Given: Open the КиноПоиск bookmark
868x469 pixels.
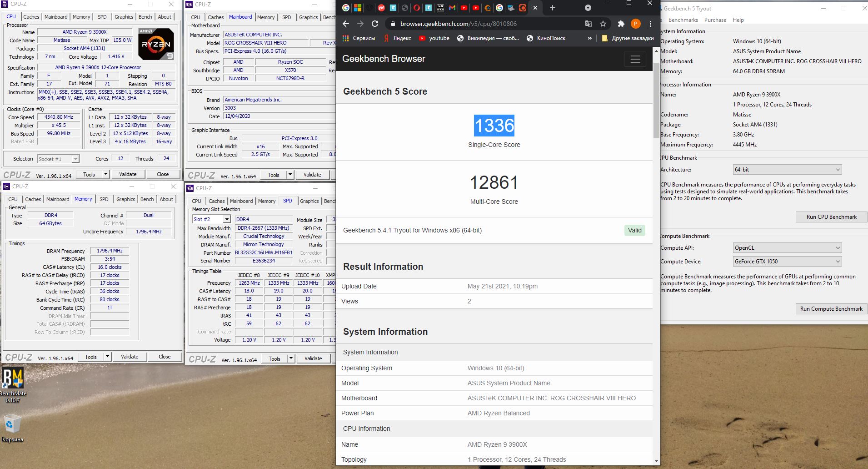Looking at the screenshot, I should tap(546, 38).
